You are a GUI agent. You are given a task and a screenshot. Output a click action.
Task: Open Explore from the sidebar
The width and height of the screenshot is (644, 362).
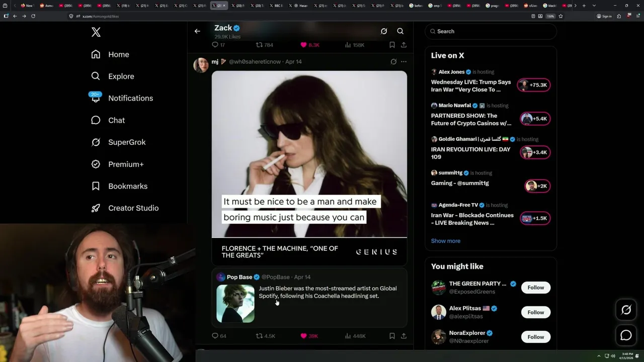click(x=113, y=76)
